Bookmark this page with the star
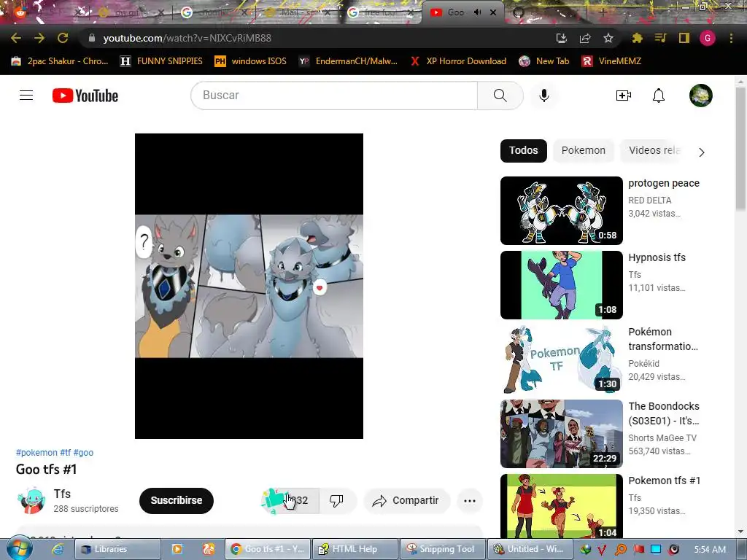The width and height of the screenshot is (747, 560). pyautogui.click(x=608, y=38)
